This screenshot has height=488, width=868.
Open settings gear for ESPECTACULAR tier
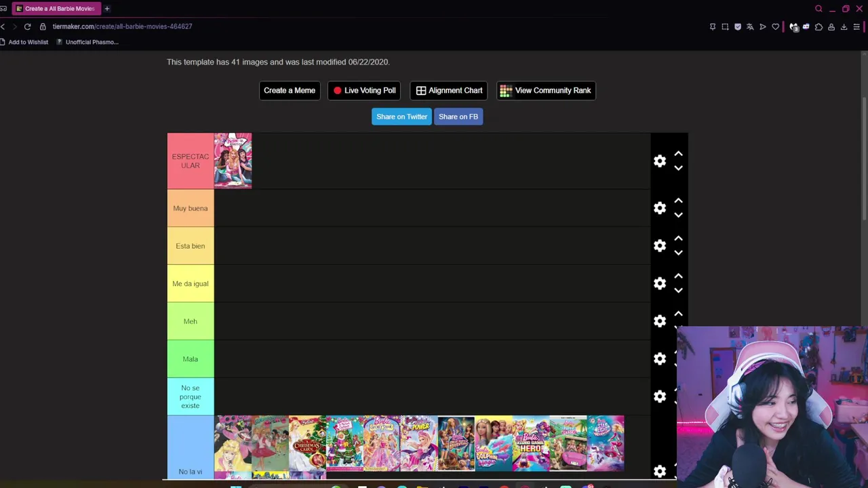660,161
